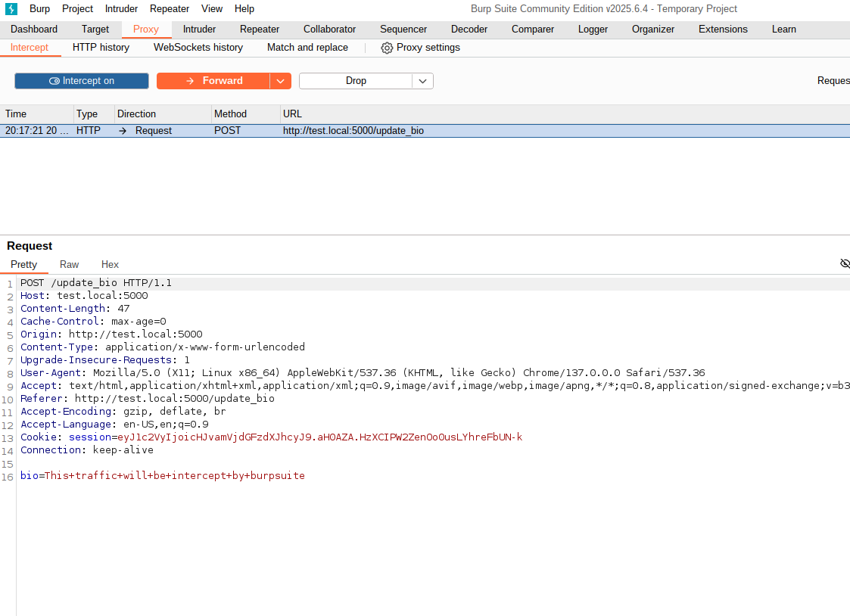Sort the table by Direction column
The height and width of the screenshot is (616, 850).
(163, 114)
